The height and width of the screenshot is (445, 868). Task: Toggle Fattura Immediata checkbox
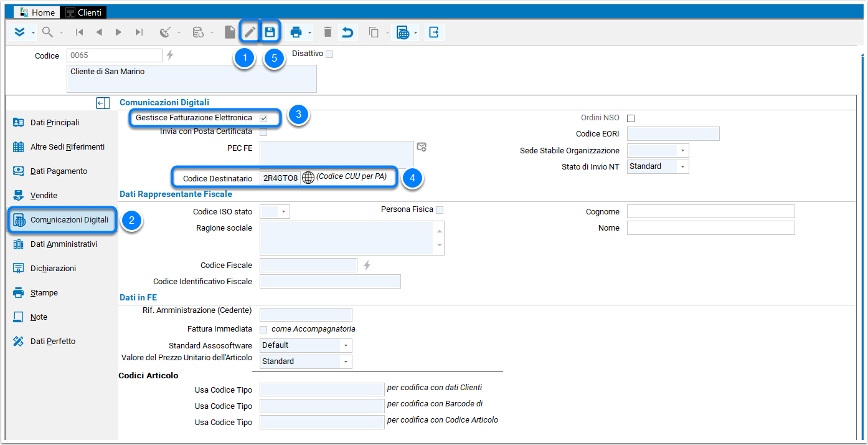pos(263,329)
